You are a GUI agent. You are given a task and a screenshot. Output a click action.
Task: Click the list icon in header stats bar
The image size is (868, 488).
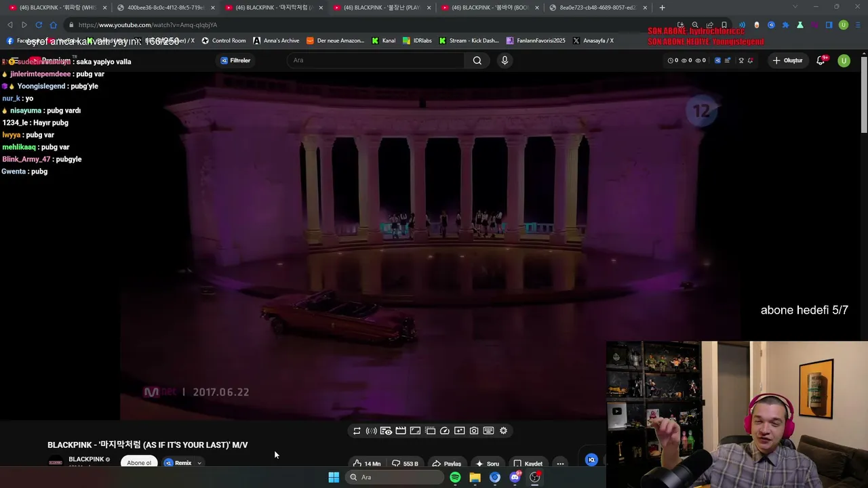coord(728,60)
